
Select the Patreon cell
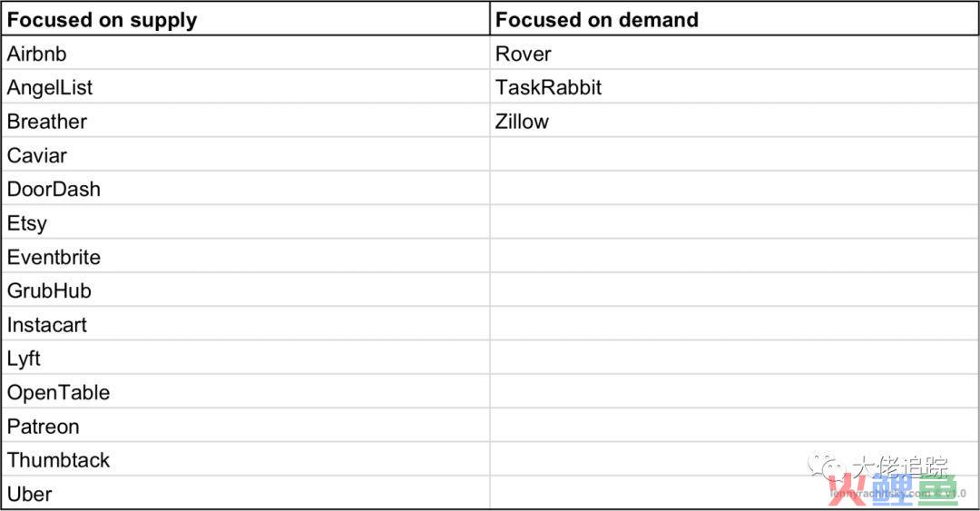[245, 426]
